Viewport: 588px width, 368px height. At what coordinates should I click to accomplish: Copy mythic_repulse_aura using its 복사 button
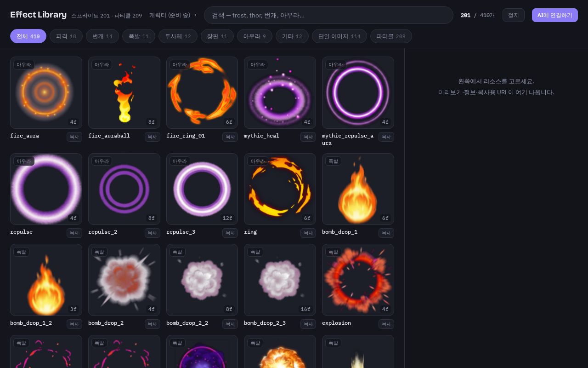(386, 137)
